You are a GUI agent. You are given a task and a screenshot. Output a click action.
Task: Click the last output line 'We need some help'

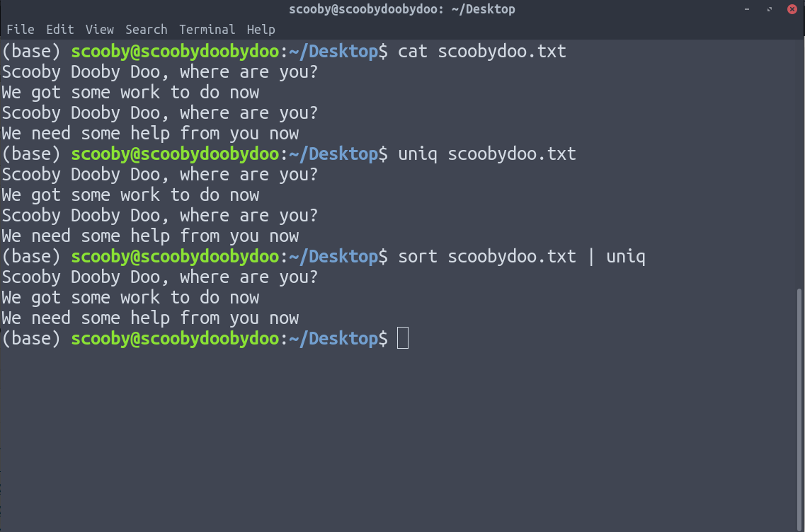pos(150,318)
